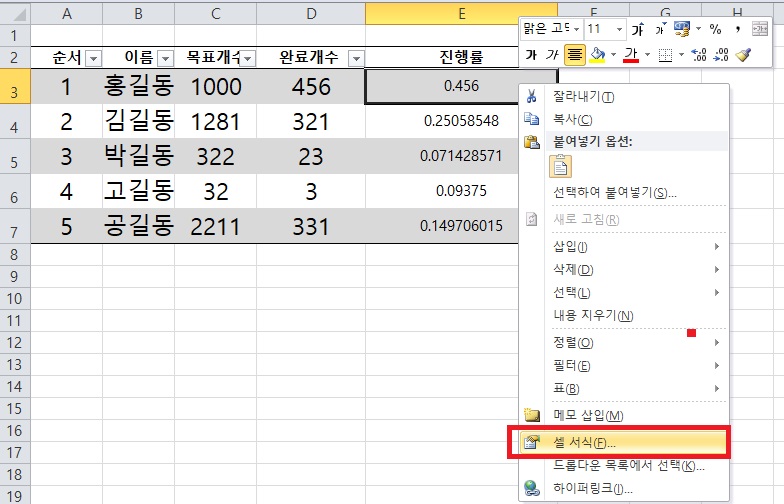Open 필터(E) submenu

[x=624, y=366]
